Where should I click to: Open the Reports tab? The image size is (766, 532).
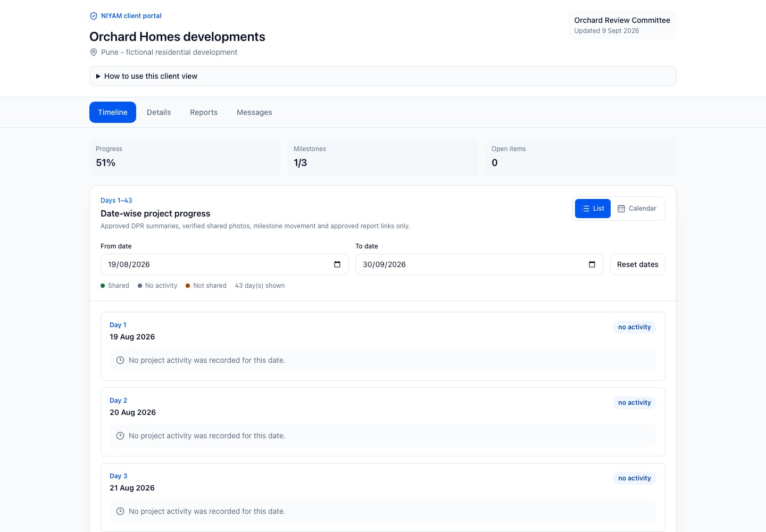[x=204, y=112]
